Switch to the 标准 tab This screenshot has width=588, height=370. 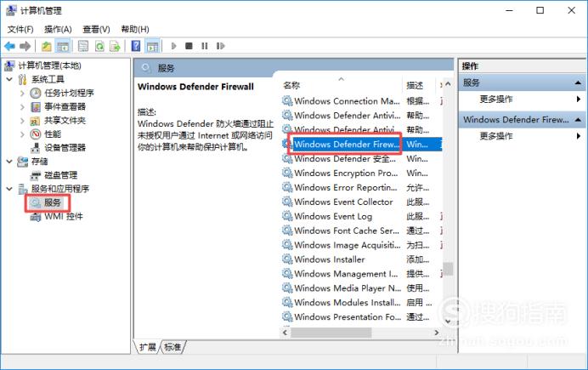pyautogui.click(x=172, y=347)
